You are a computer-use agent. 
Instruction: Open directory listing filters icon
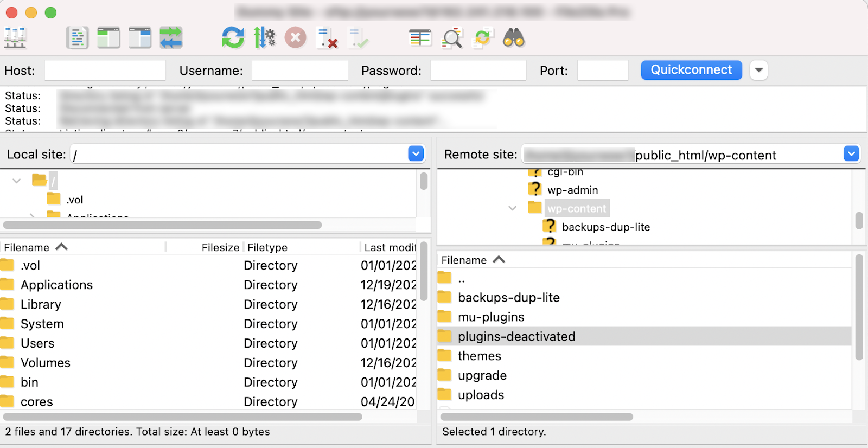click(x=420, y=38)
